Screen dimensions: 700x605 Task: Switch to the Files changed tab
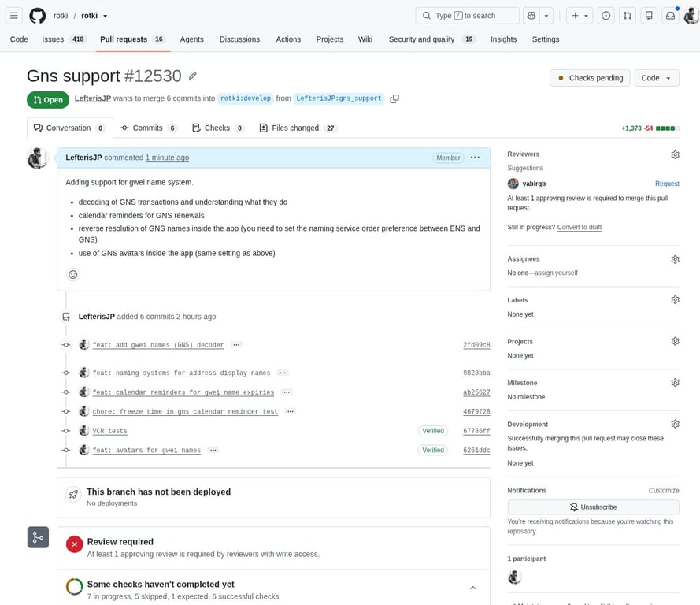(298, 128)
